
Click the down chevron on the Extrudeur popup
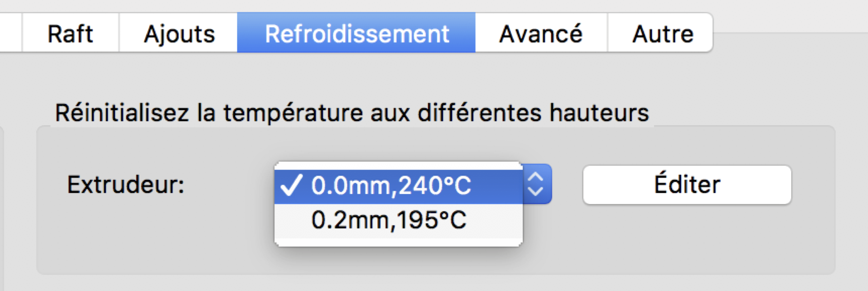point(536,192)
